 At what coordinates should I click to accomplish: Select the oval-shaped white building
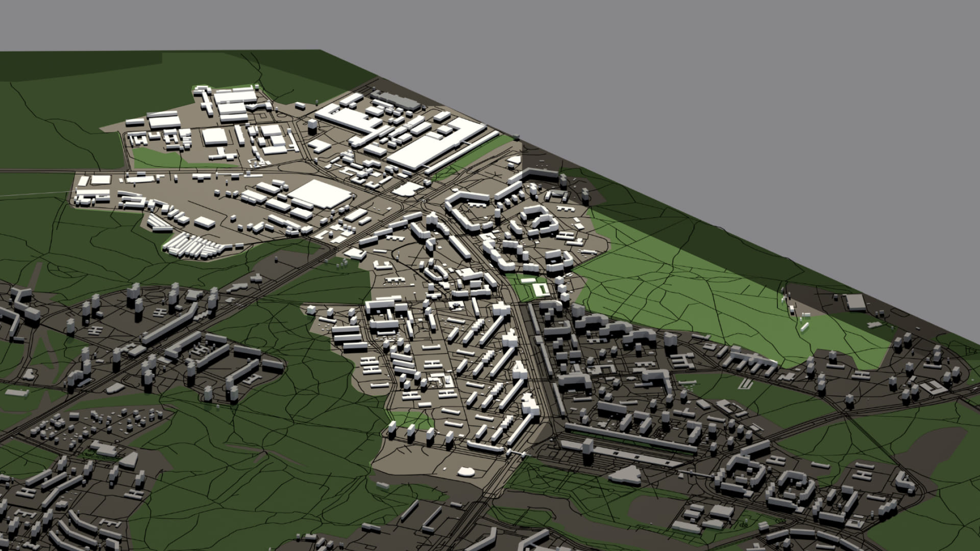click(x=465, y=471)
